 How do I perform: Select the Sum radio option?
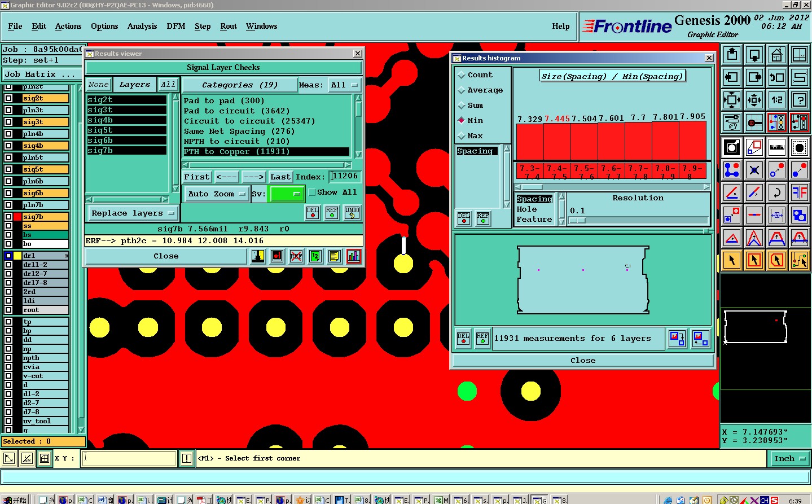point(462,106)
